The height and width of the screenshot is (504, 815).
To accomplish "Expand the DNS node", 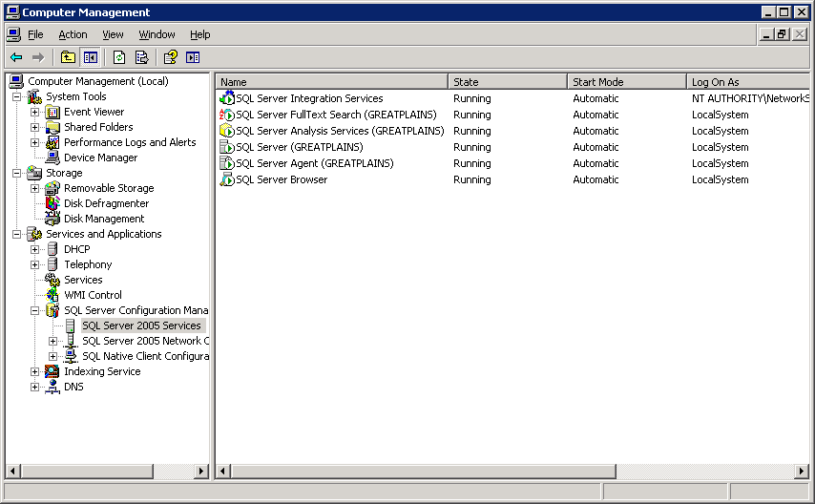I will point(34,387).
